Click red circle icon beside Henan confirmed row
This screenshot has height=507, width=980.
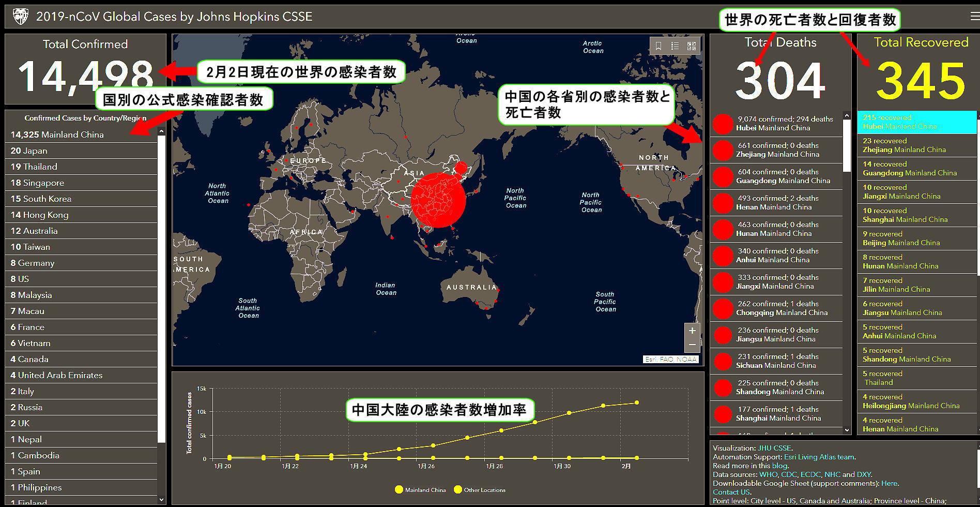(723, 203)
